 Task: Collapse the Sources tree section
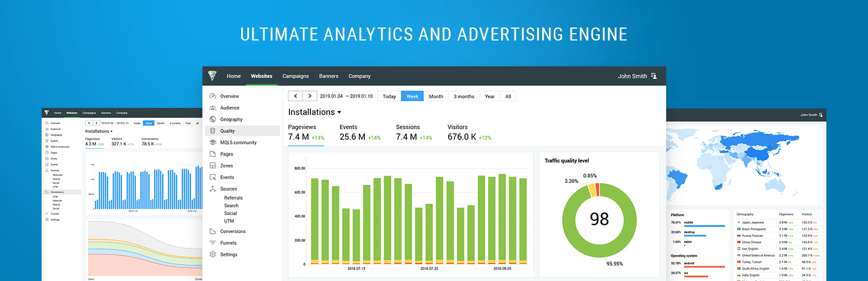[x=213, y=189]
